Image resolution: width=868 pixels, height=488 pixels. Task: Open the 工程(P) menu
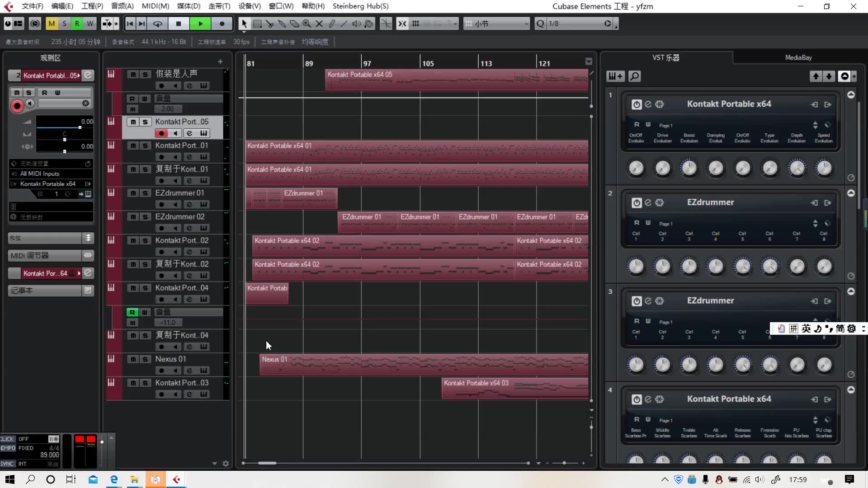(x=92, y=6)
